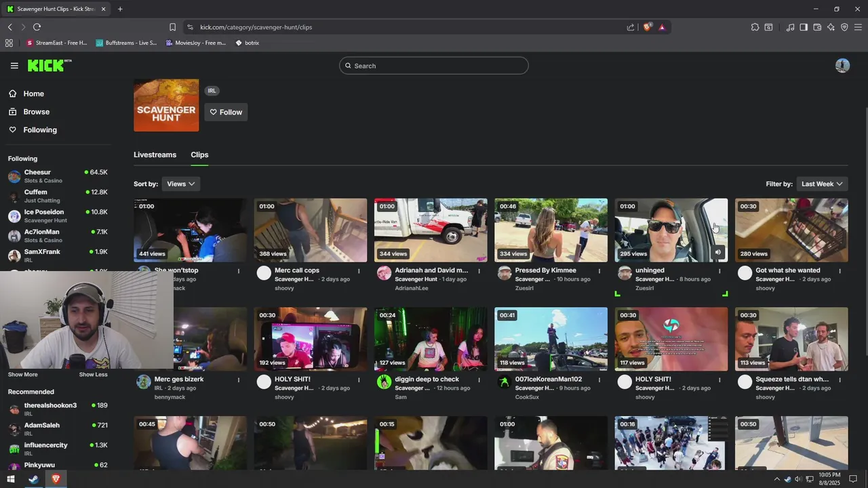Open AdamSaleh recommended channel
Viewport: 868px width, 488px height.
pos(58,429)
